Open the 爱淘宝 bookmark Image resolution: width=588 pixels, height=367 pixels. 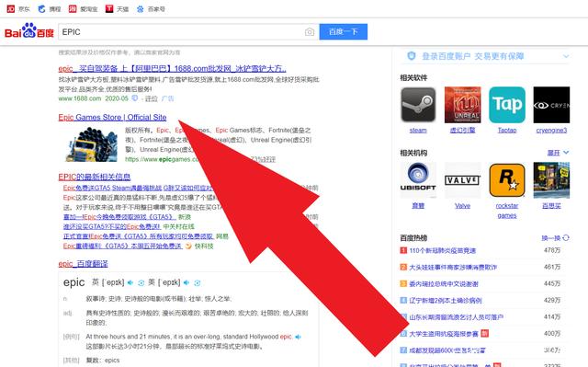point(84,9)
